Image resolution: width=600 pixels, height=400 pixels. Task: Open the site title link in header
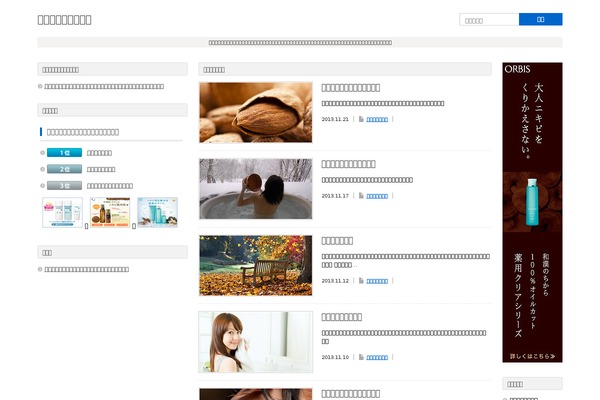click(x=64, y=20)
